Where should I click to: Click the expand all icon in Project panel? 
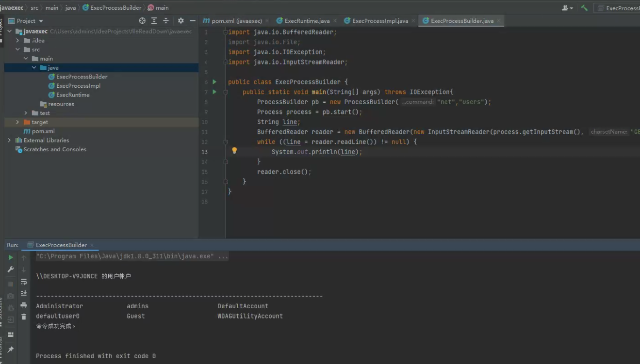(154, 21)
